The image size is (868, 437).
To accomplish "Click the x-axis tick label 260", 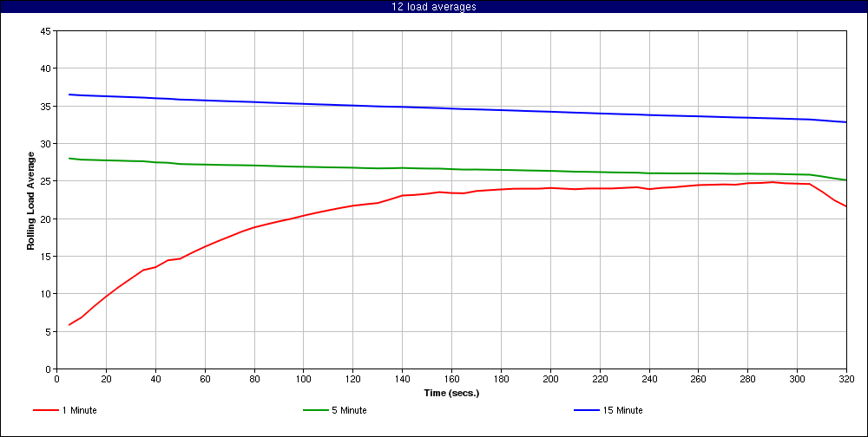I will click(x=699, y=379).
